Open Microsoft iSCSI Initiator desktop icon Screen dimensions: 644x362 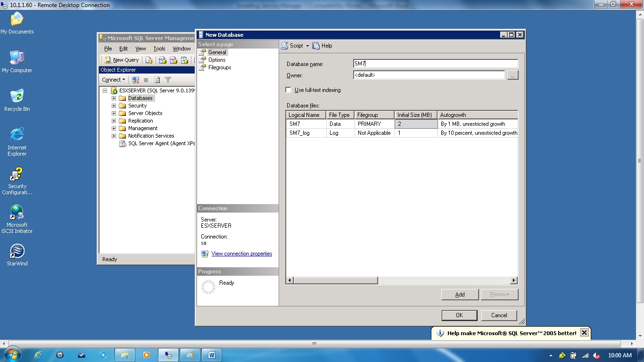17,219
